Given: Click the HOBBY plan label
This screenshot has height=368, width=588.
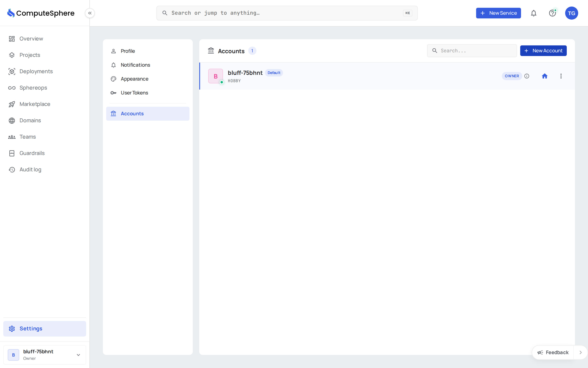Looking at the screenshot, I should (x=234, y=81).
